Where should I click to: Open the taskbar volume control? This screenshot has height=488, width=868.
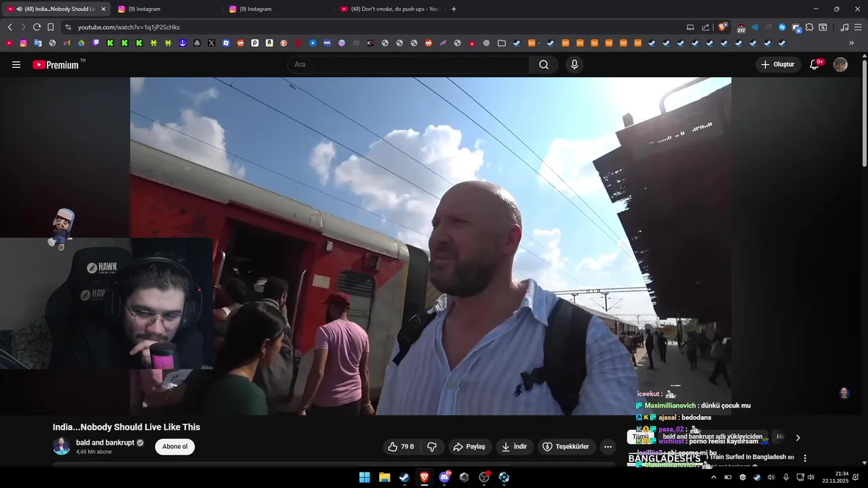[x=810, y=477]
